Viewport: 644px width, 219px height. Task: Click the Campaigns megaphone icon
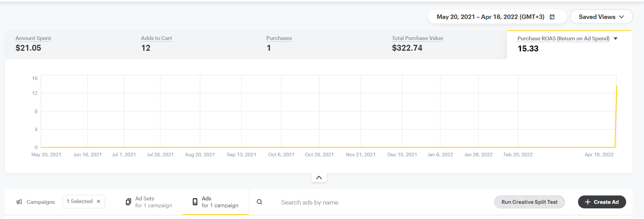[19, 202]
